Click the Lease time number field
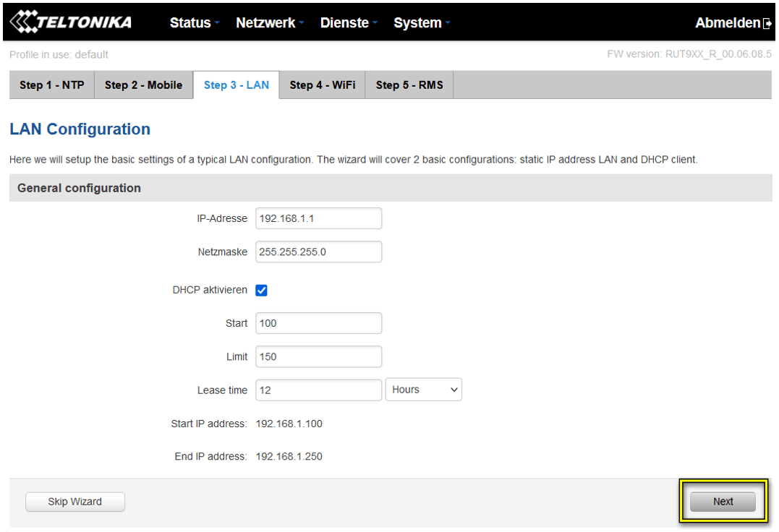779x532 pixels. [x=318, y=390]
